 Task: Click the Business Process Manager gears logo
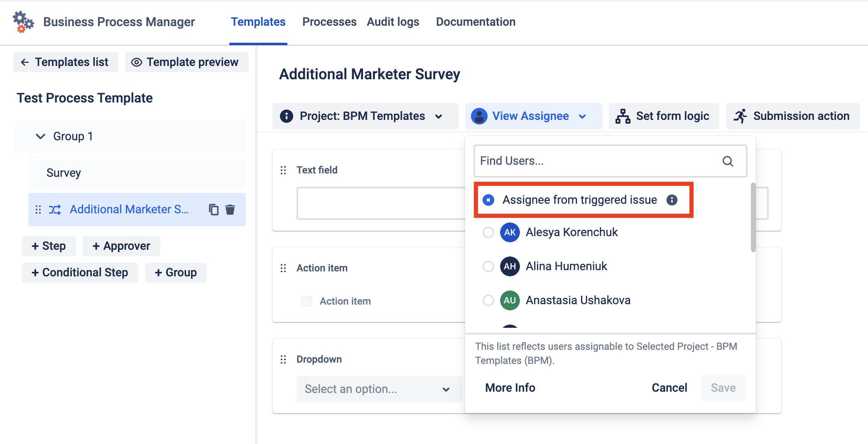pyautogui.click(x=23, y=22)
